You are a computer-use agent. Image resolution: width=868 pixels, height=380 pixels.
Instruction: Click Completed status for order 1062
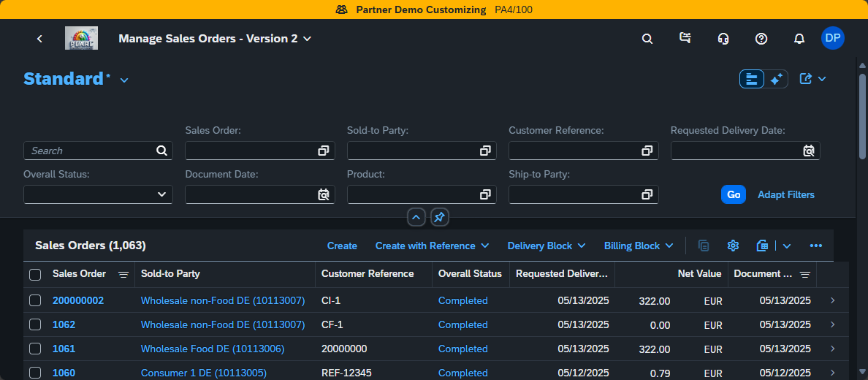click(x=462, y=324)
